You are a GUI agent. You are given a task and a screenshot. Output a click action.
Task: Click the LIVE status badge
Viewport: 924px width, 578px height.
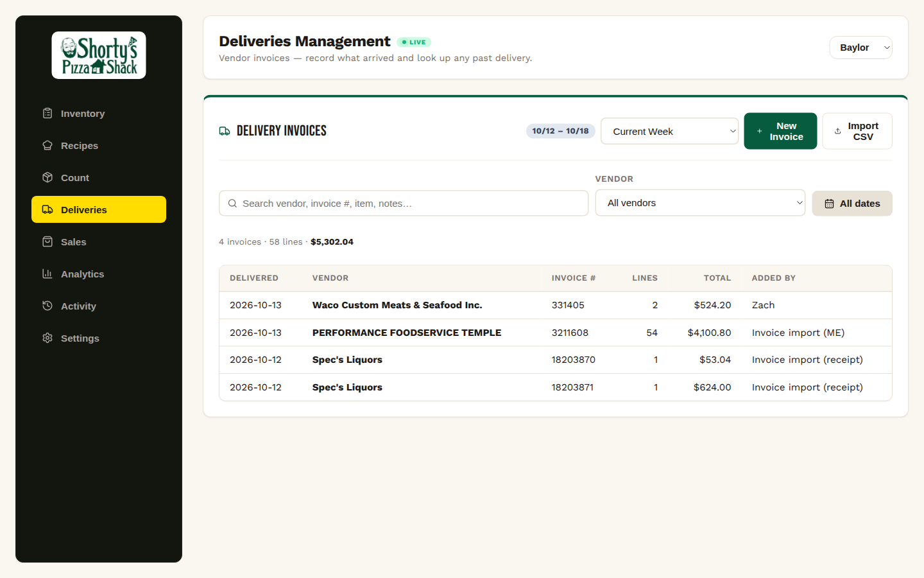coord(414,42)
